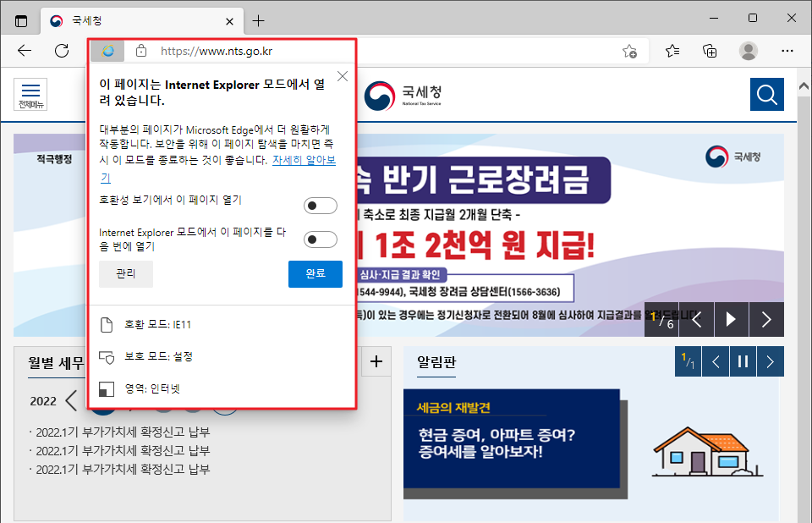The image size is (812, 523).
Task: Click the 적극행정 label
Action: (54, 159)
